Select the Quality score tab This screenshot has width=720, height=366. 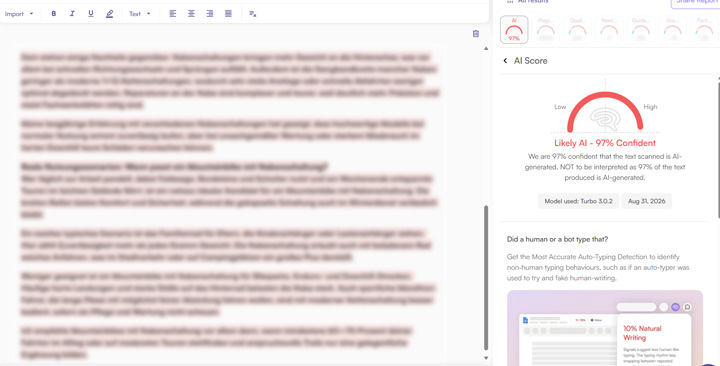(x=577, y=30)
